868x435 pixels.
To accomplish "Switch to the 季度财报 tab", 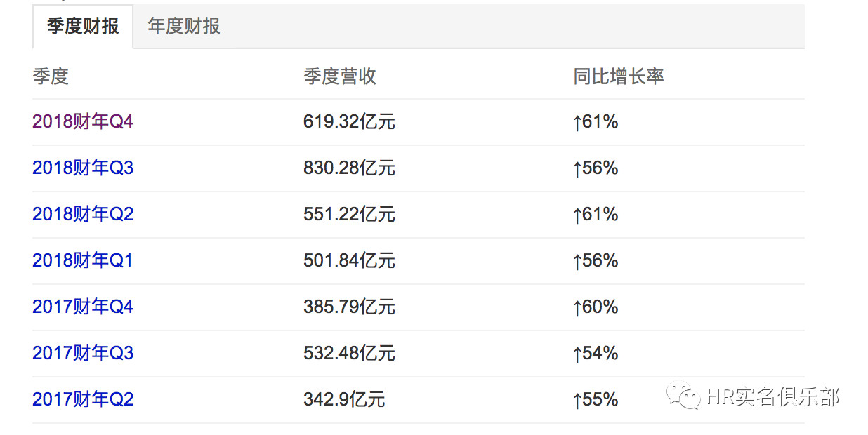I will [83, 27].
